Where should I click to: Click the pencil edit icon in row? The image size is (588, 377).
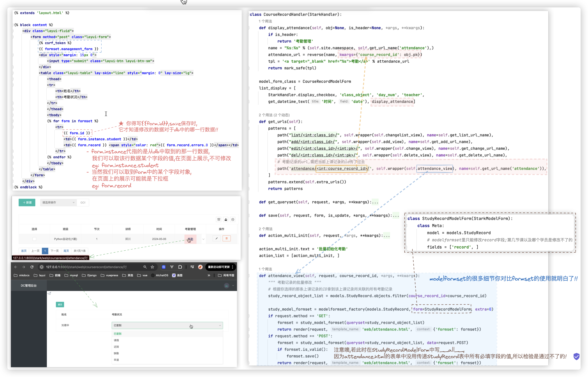(x=216, y=238)
